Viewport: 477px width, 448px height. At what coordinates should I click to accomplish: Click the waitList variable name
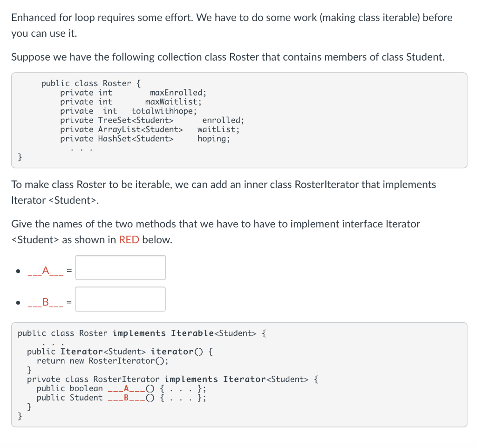tap(217, 129)
